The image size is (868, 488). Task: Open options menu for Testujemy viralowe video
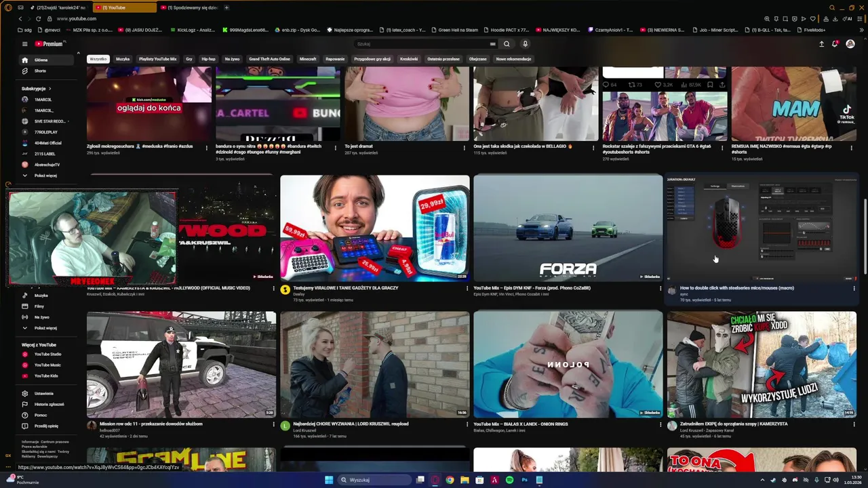[x=467, y=288]
